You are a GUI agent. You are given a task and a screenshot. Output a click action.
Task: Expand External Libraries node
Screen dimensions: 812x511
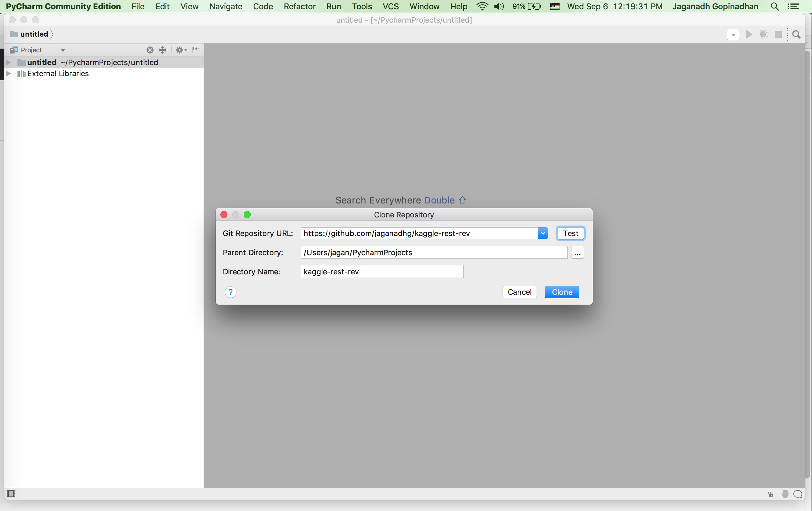(x=9, y=74)
